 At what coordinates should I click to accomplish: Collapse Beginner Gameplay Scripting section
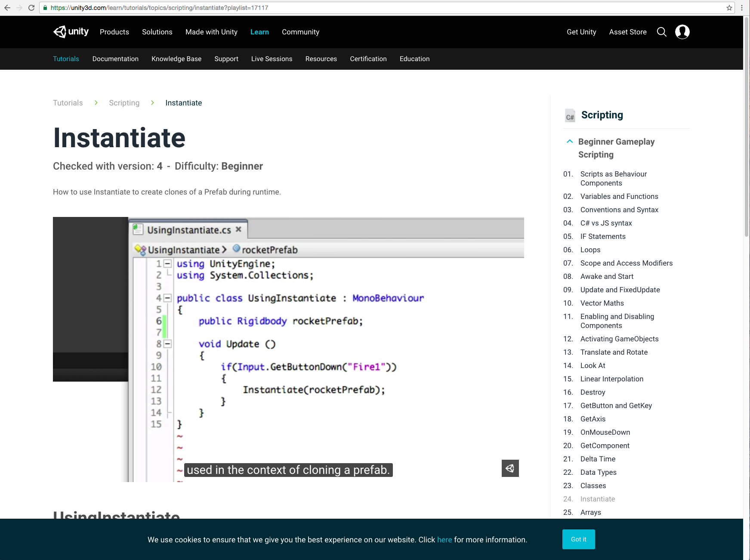[x=570, y=141]
